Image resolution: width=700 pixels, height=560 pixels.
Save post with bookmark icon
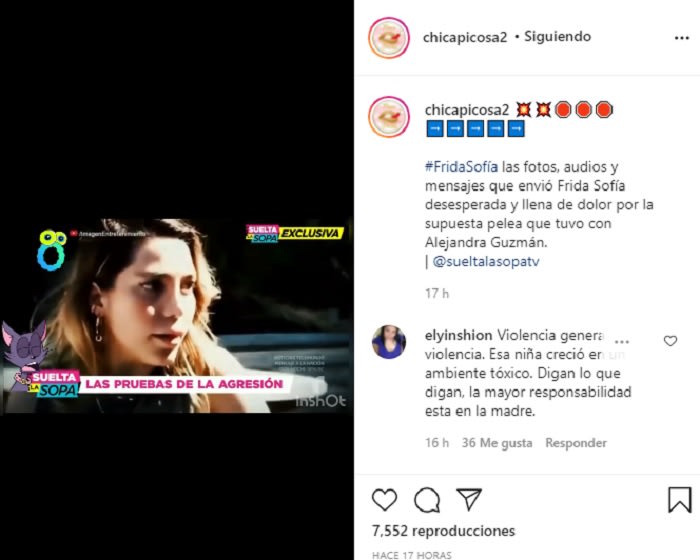(x=679, y=499)
